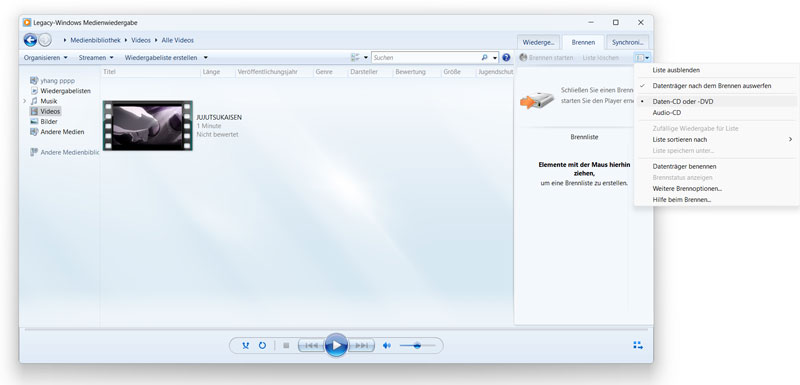Expand the Musik tree node
This screenshot has width=800, height=385.
pyautogui.click(x=24, y=101)
